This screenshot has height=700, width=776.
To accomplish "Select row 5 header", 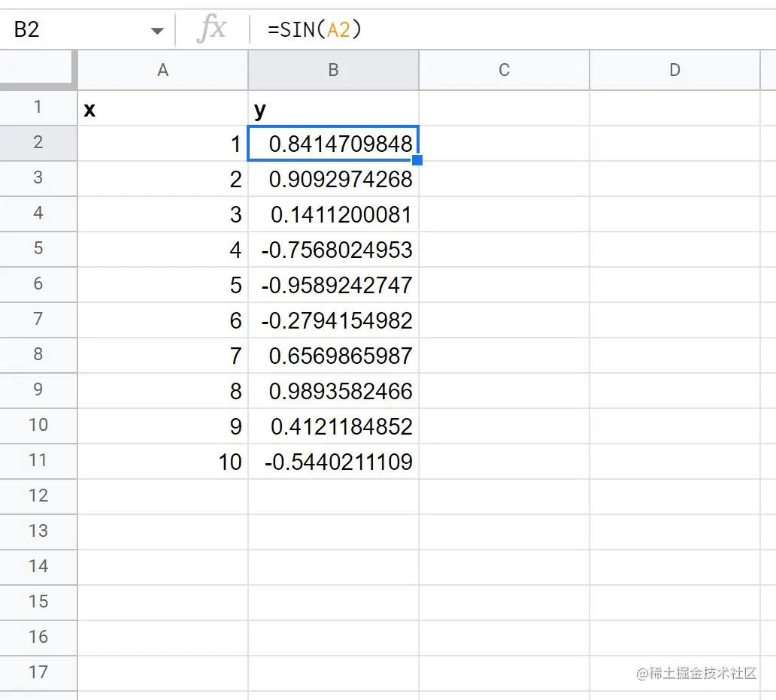I will tap(38, 249).
